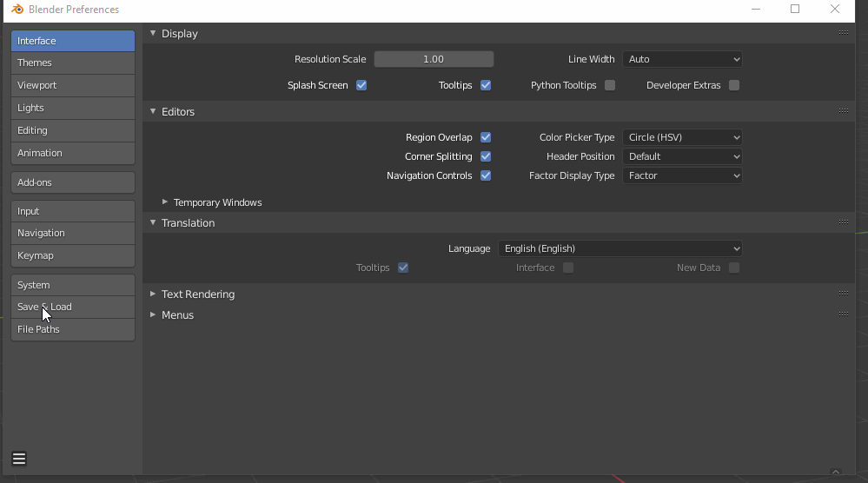The width and height of the screenshot is (868, 483).
Task: Open Header Position dropdown
Action: point(682,156)
